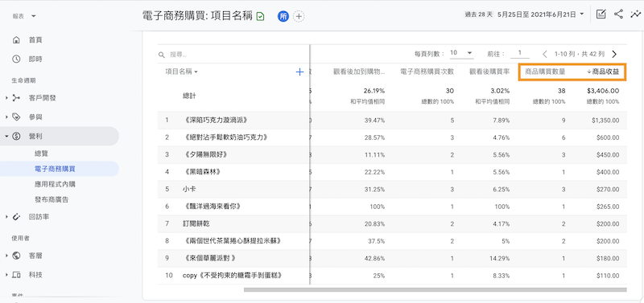Click row 《來個華麗派對 》

[x=210, y=258]
